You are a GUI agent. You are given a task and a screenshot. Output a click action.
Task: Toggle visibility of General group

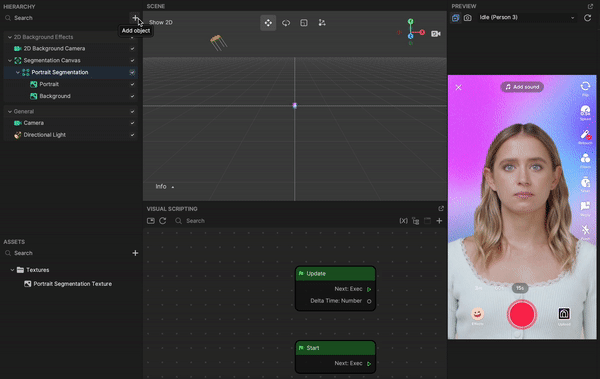(x=132, y=111)
